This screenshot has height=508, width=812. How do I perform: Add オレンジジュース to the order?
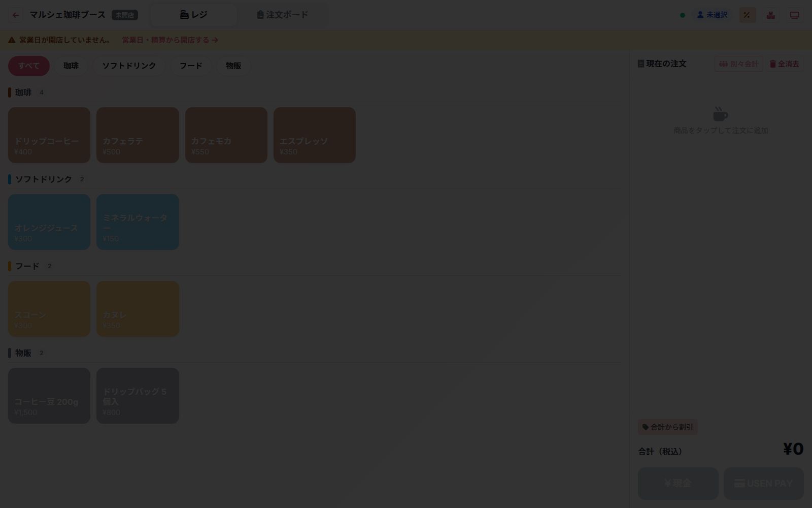[x=49, y=222]
